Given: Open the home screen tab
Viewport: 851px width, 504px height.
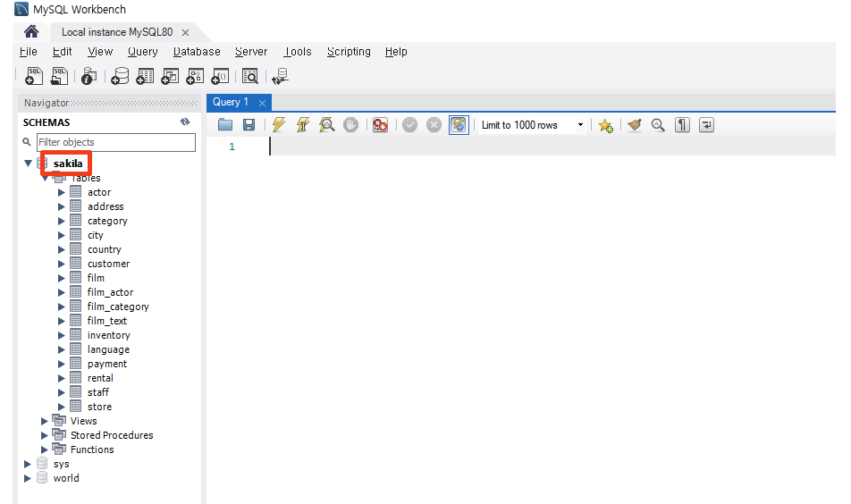Looking at the screenshot, I should [31, 32].
